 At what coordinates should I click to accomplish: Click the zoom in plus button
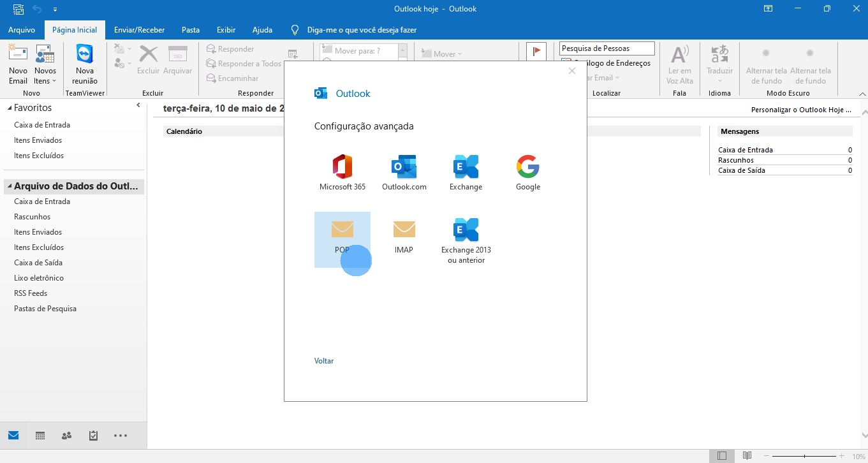coord(842,456)
